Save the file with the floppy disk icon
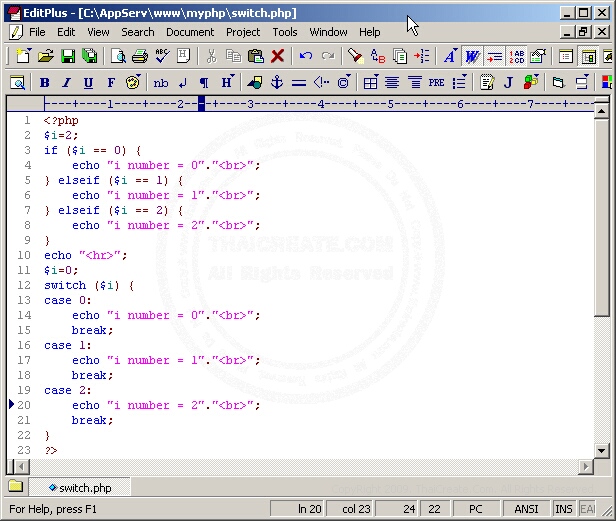 coord(66,57)
